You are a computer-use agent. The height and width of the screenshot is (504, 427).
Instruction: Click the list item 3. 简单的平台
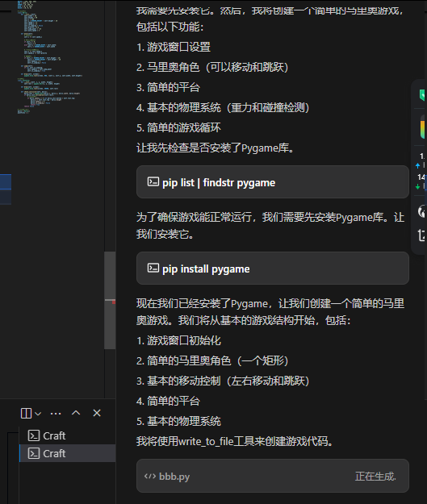coord(168,87)
